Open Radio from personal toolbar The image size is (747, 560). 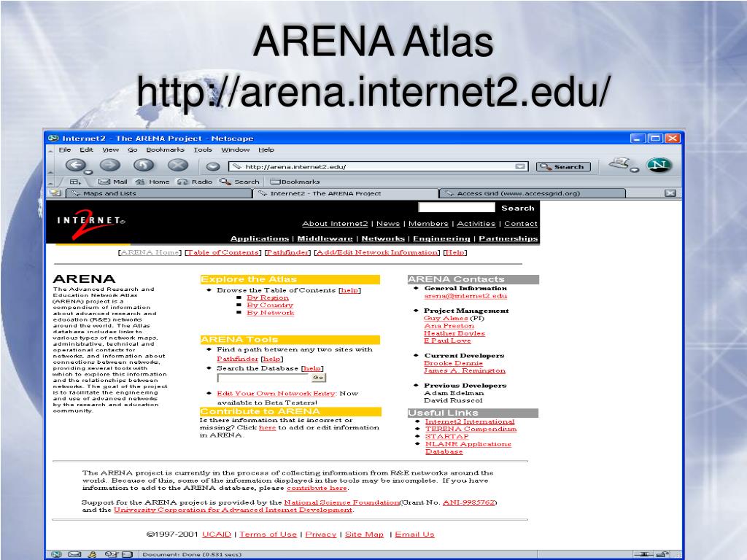195,182
